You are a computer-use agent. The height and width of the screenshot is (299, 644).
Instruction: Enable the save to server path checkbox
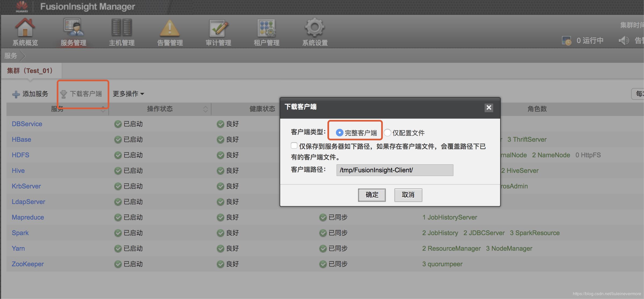point(294,146)
